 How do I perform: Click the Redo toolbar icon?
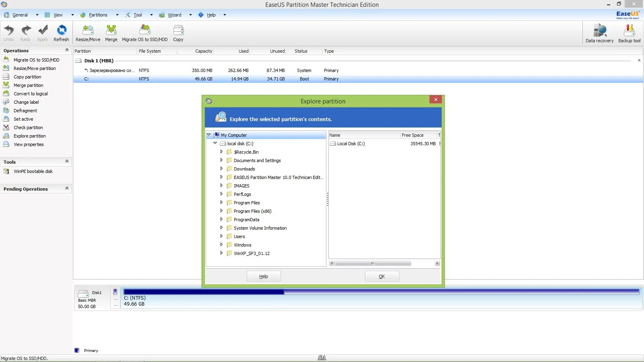(26, 33)
